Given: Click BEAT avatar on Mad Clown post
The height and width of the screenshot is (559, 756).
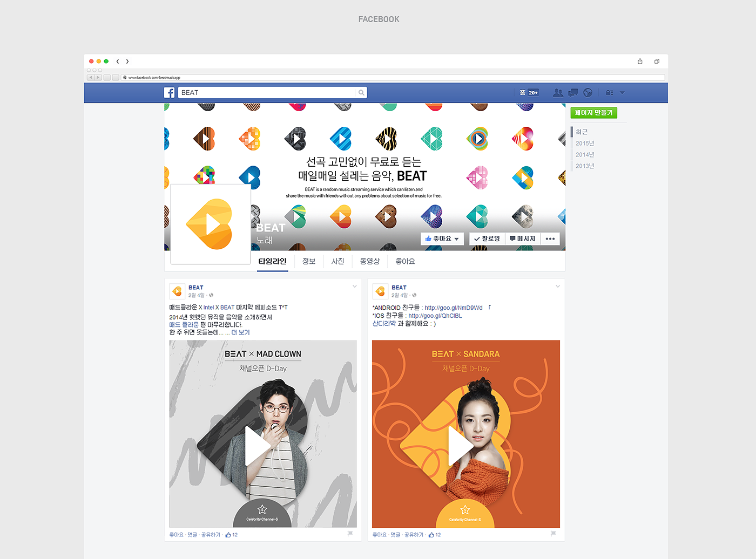Looking at the screenshot, I should (x=177, y=291).
